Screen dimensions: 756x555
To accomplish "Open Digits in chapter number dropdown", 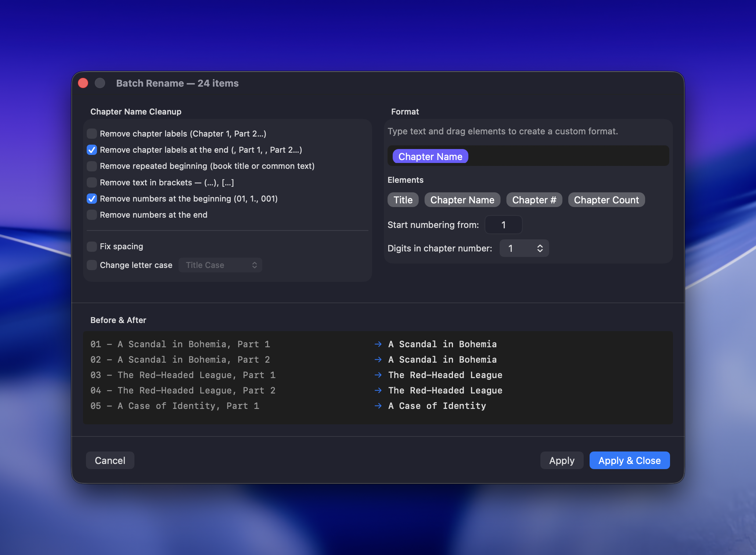I will pos(524,249).
